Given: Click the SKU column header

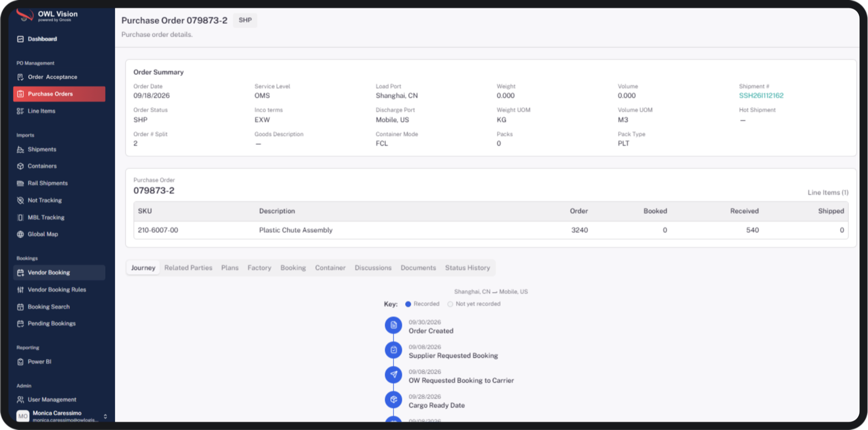Looking at the screenshot, I should (x=145, y=211).
